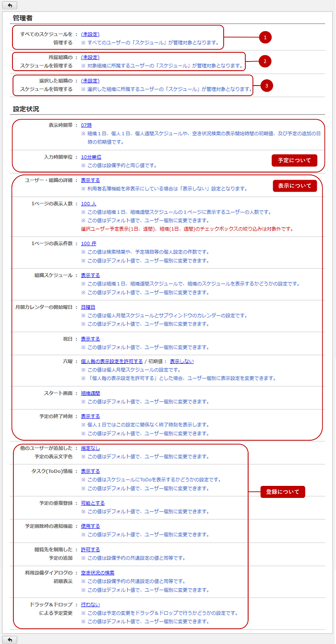Click note この値は個人月間スケジュールの設定です
The height and width of the screenshot is (644, 336).
(x=131, y=370)
